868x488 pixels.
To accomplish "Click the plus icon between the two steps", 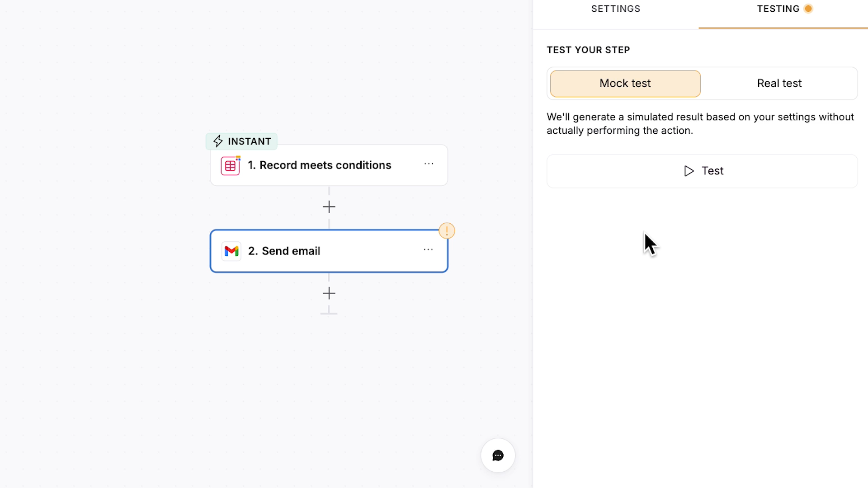I will pyautogui.click(x=329, y=206).
